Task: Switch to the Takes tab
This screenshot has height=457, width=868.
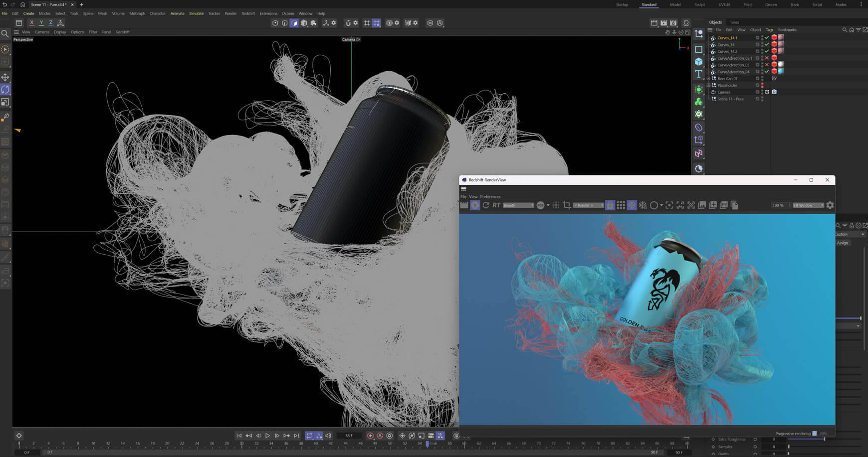Action: (x=734, y=22)
